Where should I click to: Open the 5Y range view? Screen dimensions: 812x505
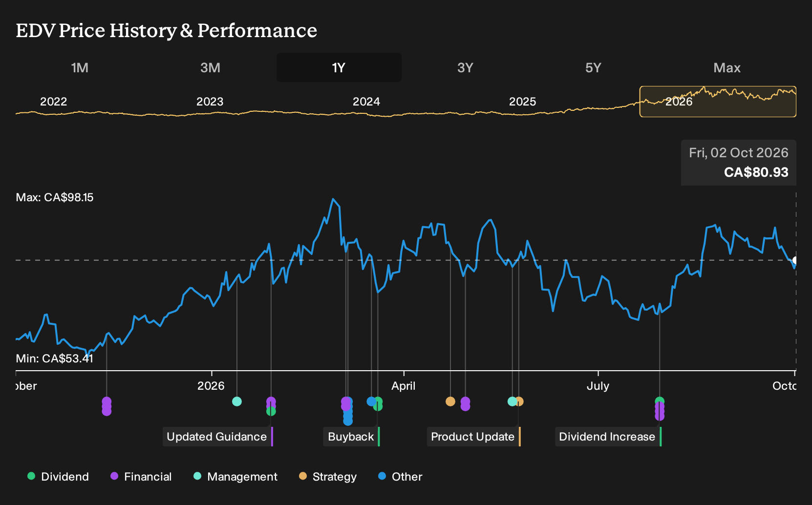pyautogui.click(x=593, y=67)
